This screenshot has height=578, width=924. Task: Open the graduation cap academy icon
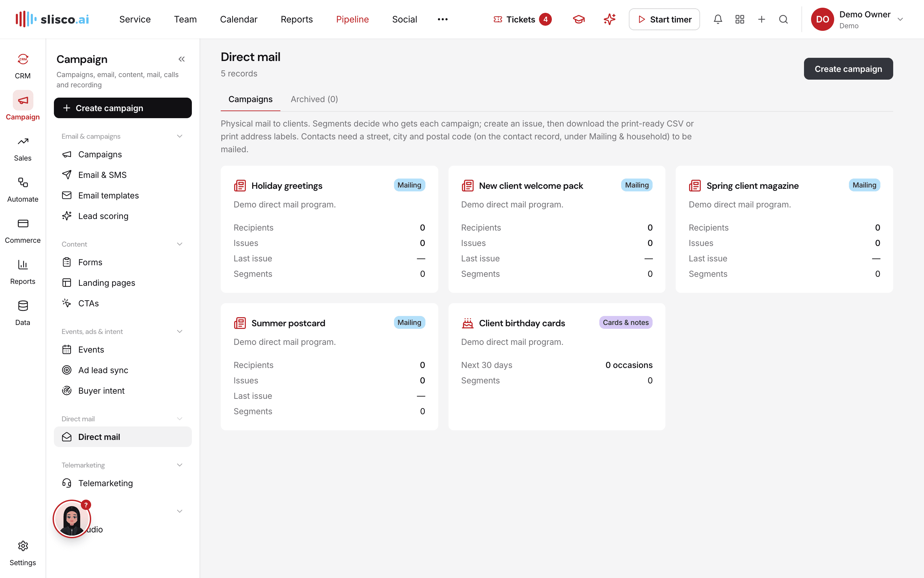click(579, 19)
